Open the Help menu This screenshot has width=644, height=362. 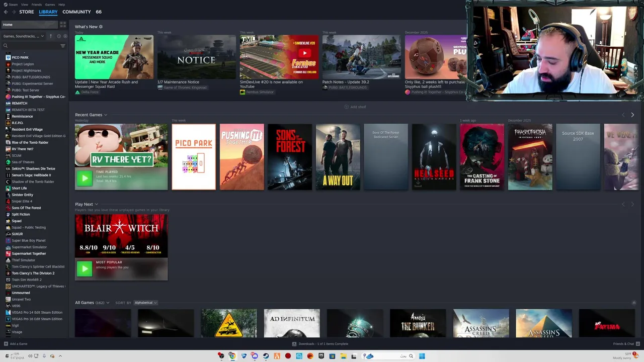pos(61,5)
